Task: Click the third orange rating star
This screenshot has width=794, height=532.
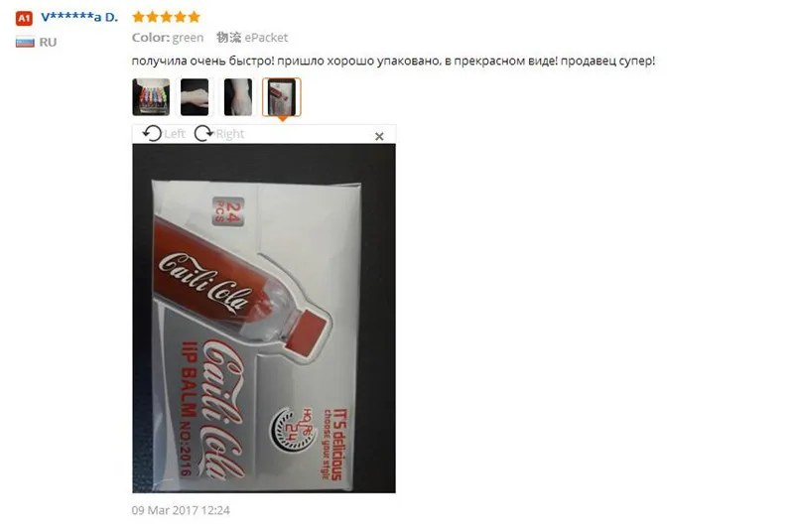Action: tap(166, 17)
